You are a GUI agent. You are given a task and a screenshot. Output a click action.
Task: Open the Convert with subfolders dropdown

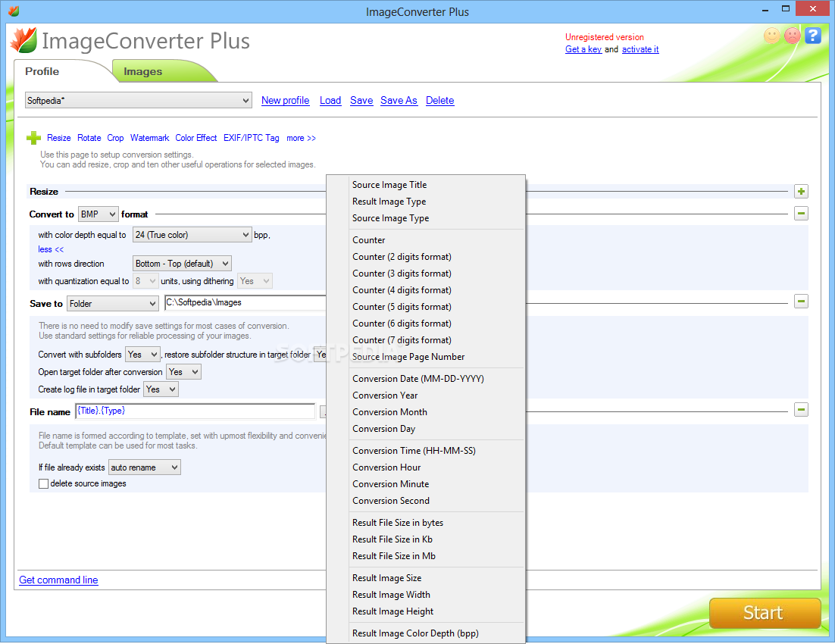click(142, 355)
